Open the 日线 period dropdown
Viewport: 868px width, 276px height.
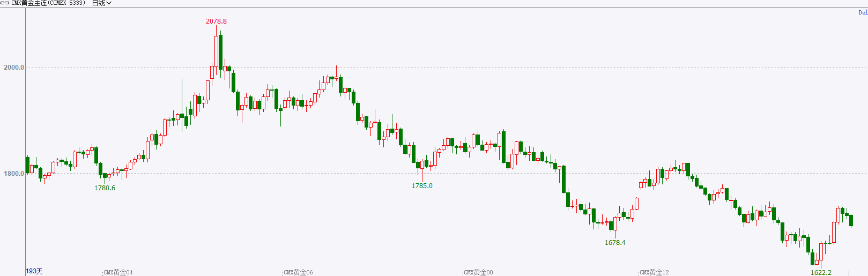click(102, 3)
